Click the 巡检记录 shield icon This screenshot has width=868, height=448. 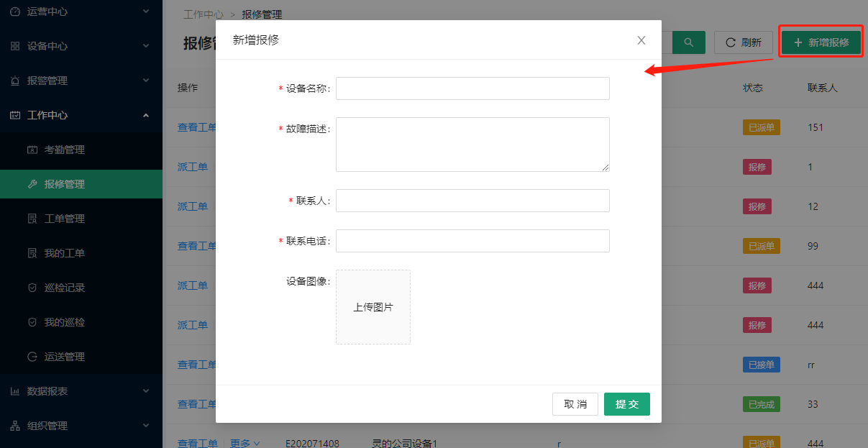click(32, 288)
